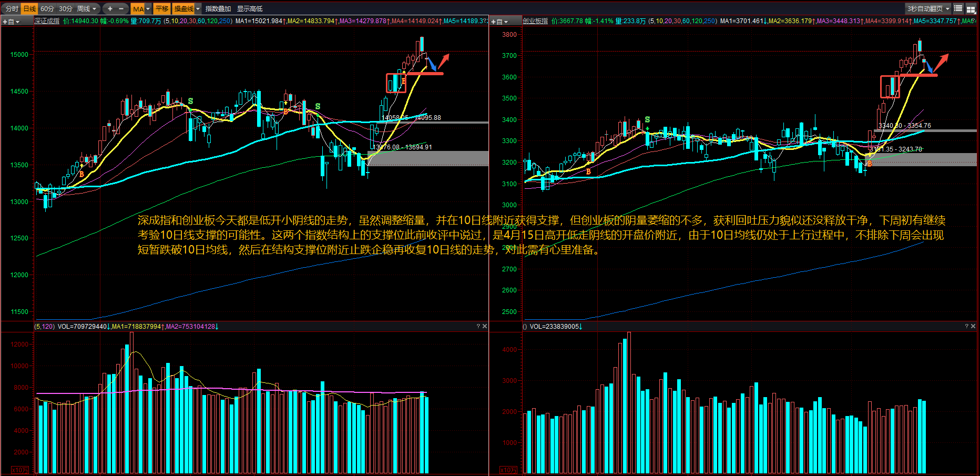The width and height of the screenshot is (980, 476).
Task: Expand the MA indicator dropdown arrow
Action: point(148,8)
